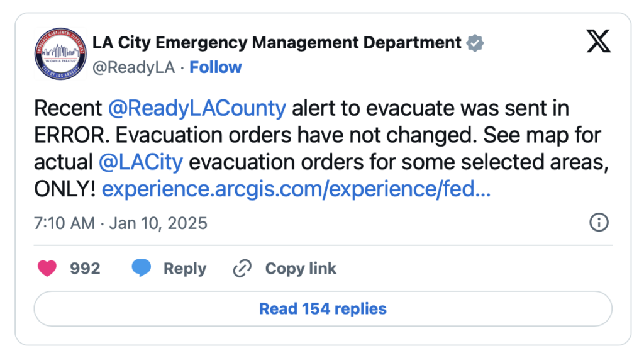Open the @LACity mention
Viewport: 644px width, 358px height.
pos(141,162)
